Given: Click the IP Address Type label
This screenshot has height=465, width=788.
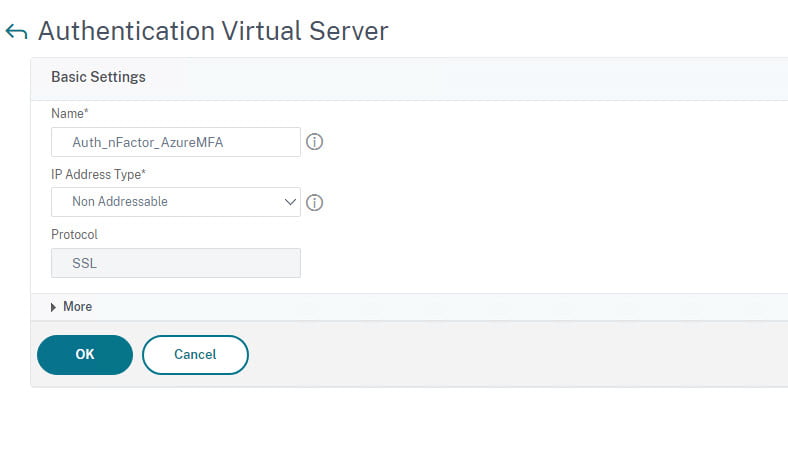Looking at the screenshot, I should click(98, 174).
